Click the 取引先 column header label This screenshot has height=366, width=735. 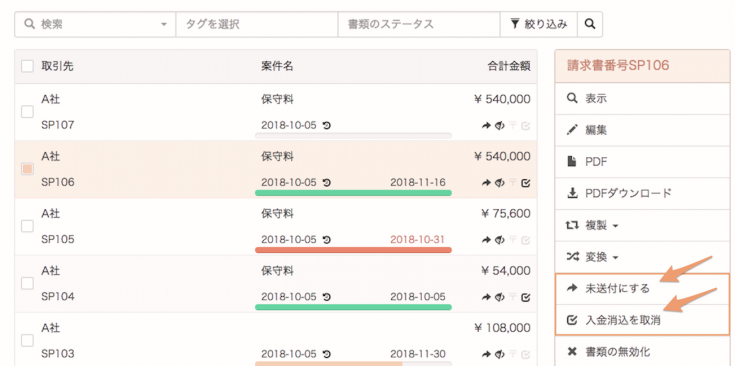[57, 66]
